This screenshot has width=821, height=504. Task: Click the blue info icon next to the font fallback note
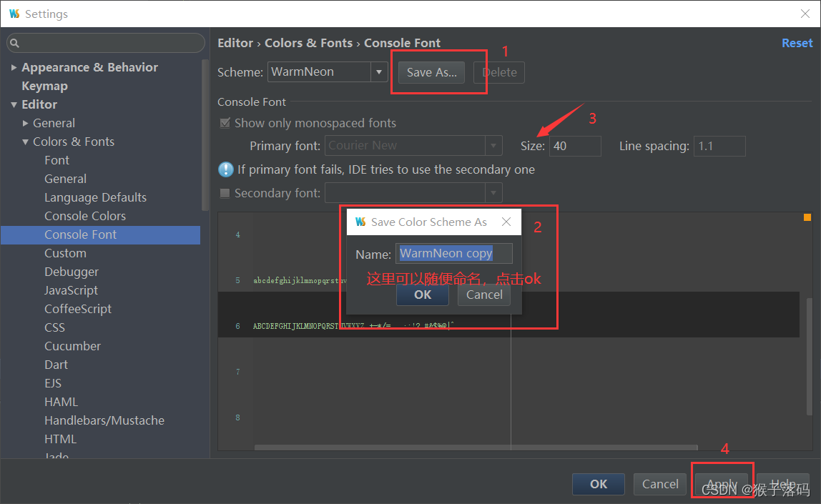point(227,169)
